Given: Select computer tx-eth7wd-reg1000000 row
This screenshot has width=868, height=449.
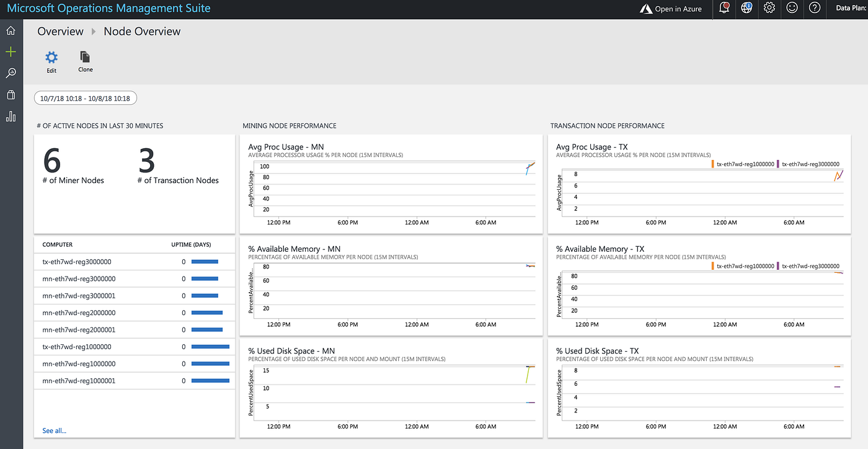Looking at the screenshot, I should click(135, 347).
